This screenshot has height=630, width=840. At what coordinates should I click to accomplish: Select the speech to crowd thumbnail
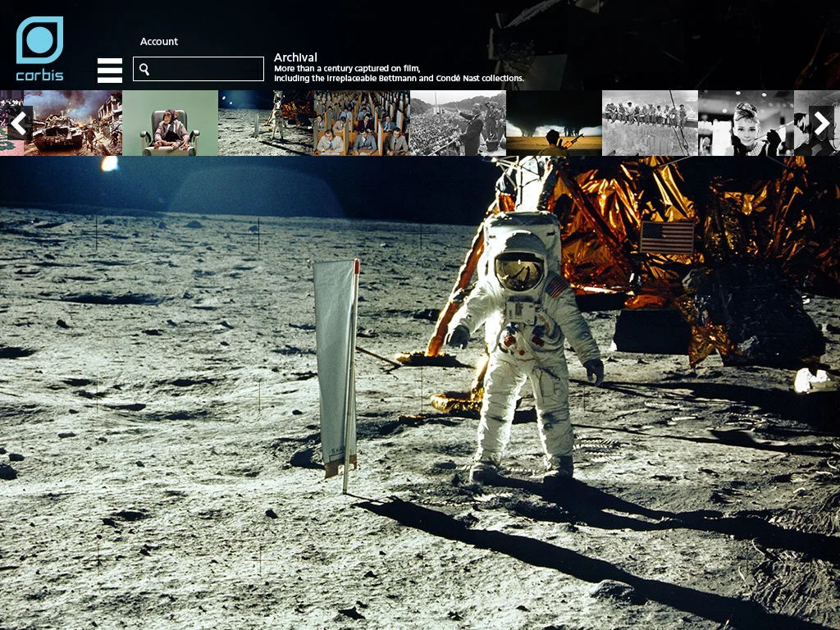tap(458, 123)
